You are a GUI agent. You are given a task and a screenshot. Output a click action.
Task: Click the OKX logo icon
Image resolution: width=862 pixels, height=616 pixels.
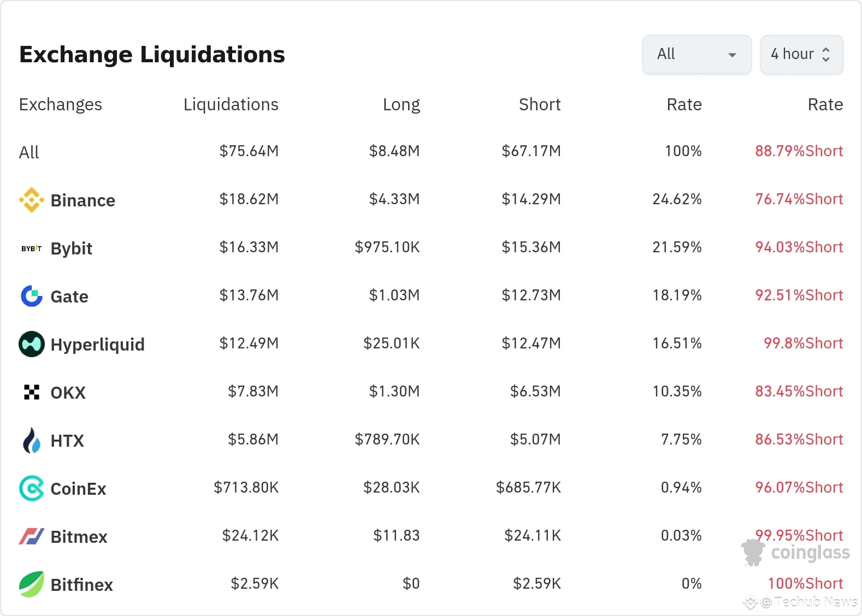coord(31,392)
